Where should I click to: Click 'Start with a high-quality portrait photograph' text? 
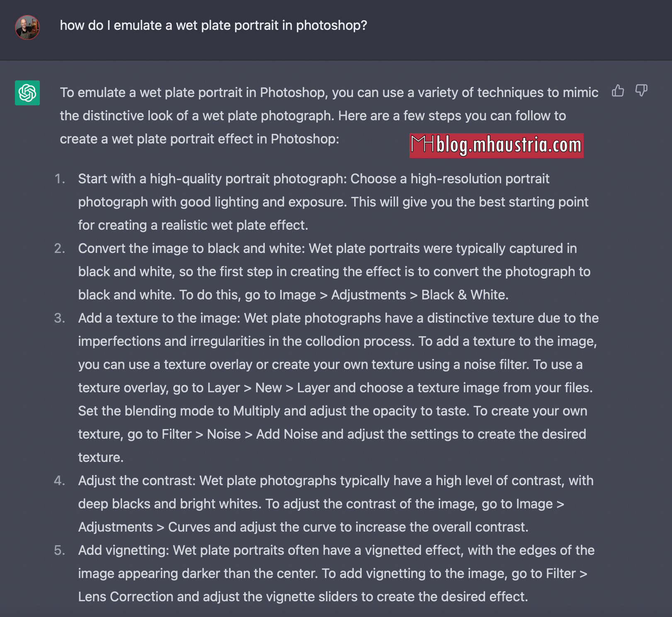(212, 179)
